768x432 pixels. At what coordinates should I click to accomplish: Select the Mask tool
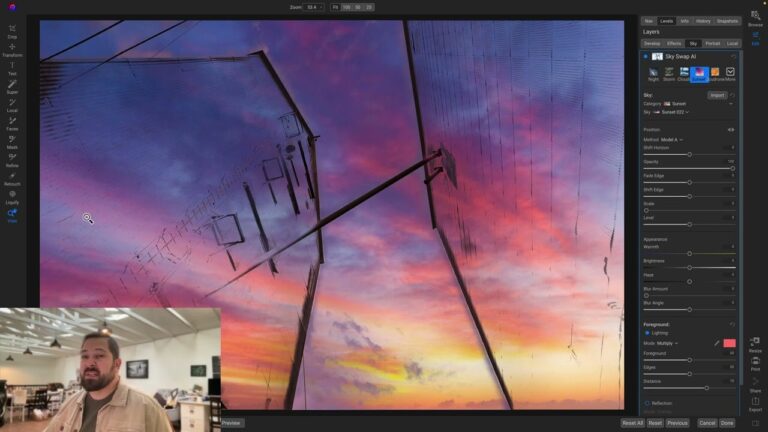(12, 142)
